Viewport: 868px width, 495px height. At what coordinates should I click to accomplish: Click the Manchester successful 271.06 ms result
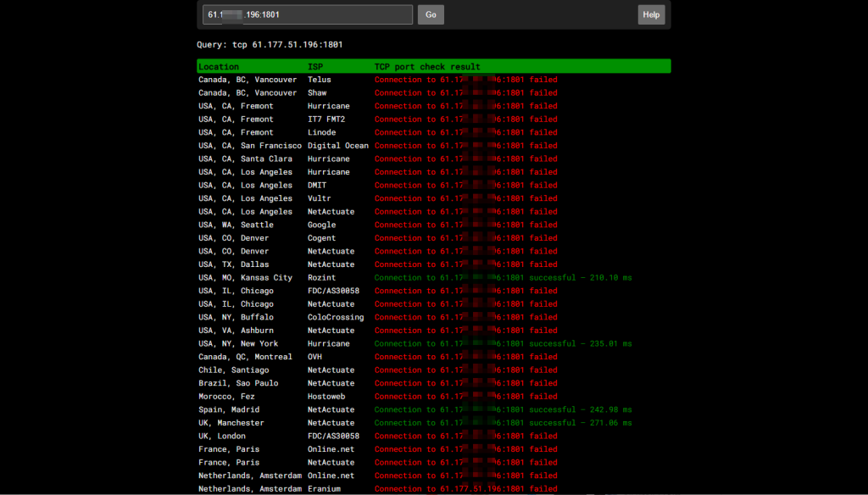click(x=503, y=423)
